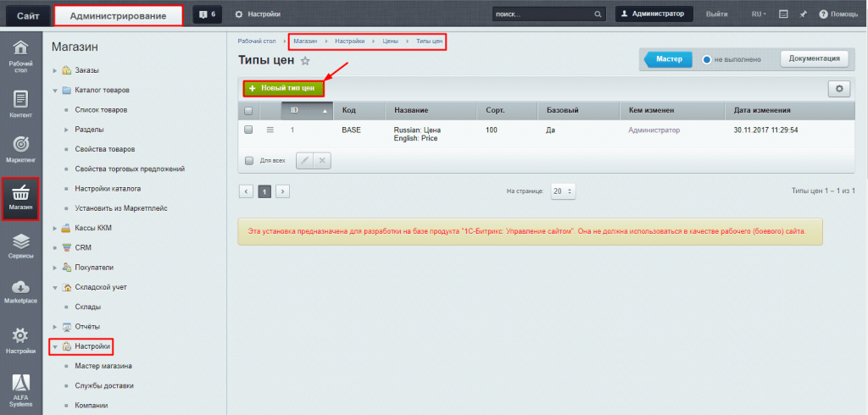Open the ALFA Systems sidebar item
Viewport: 868px width, 415px height.
coord(20,390)
